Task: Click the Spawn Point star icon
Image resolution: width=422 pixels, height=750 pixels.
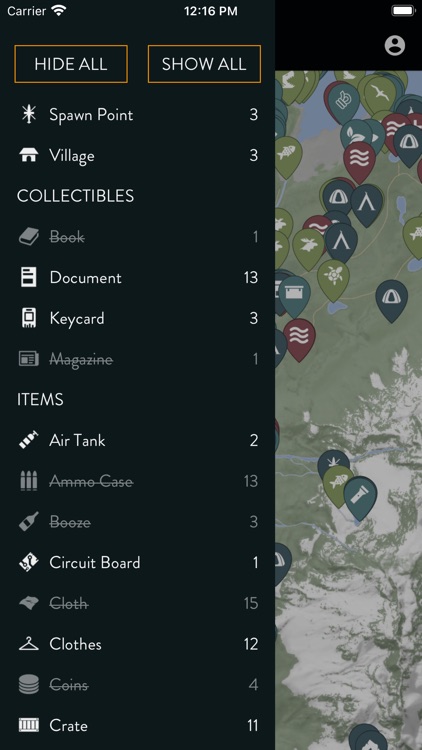Action: tap(29, 114)
